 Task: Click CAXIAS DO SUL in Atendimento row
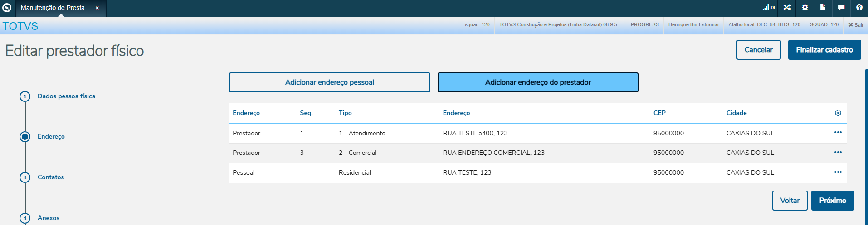click(x=750, y=133)
